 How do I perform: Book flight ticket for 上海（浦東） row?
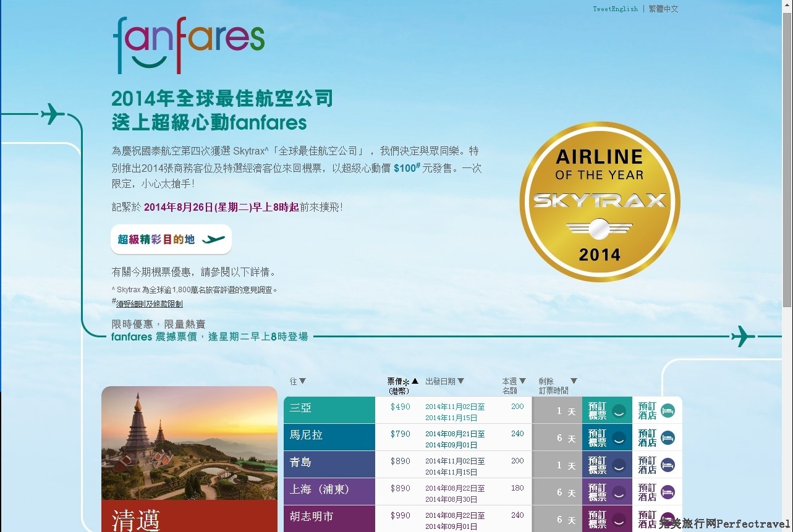tap(607, 492)
